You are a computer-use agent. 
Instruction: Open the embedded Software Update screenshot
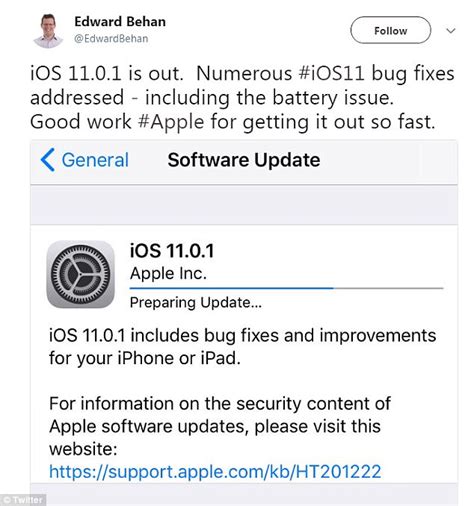[244, 323]
